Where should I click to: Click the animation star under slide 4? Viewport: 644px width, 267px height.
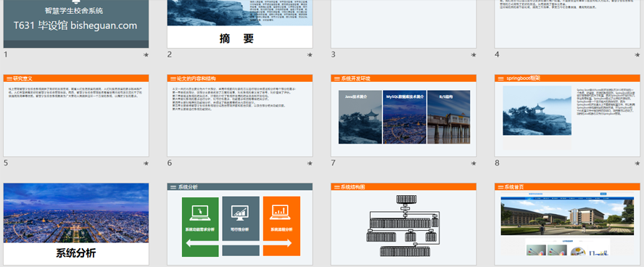click(637, 54)
